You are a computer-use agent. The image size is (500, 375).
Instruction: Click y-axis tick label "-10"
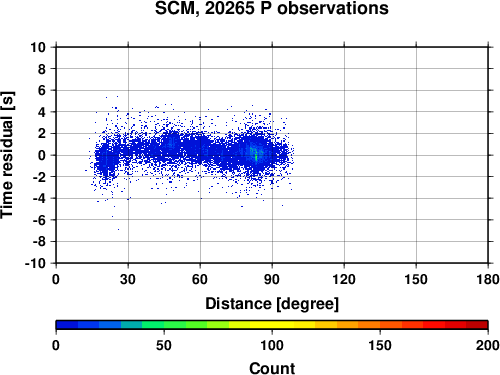[x=35, y=263]
